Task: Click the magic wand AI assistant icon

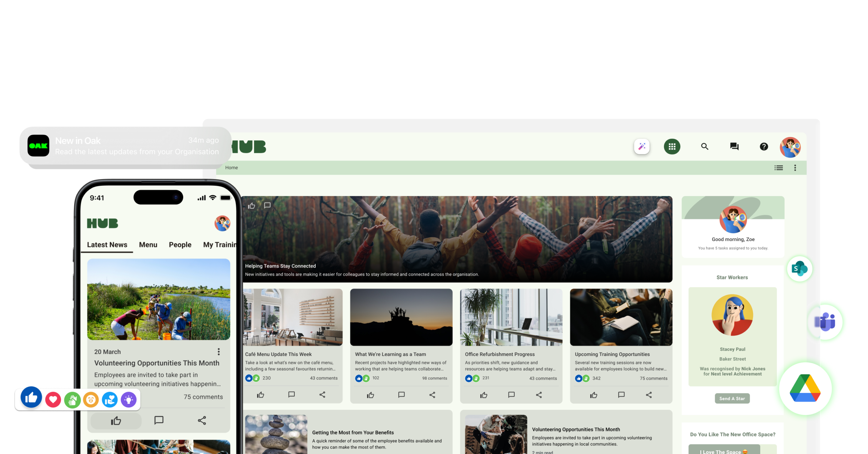Action: [x=642, y=146]
